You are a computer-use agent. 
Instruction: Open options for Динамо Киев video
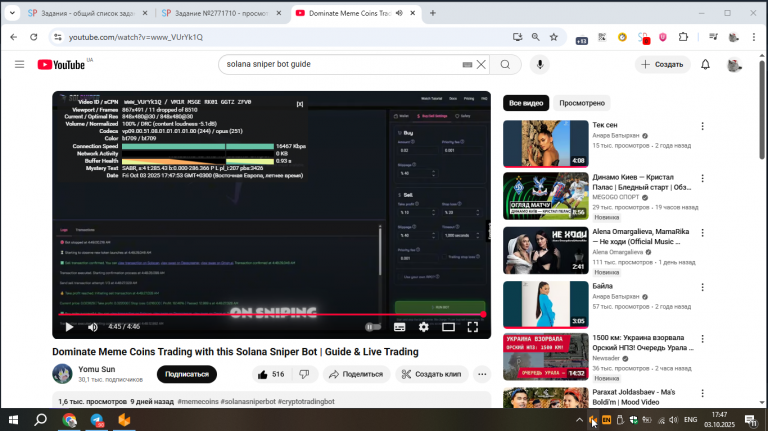(x=702, y=178)
